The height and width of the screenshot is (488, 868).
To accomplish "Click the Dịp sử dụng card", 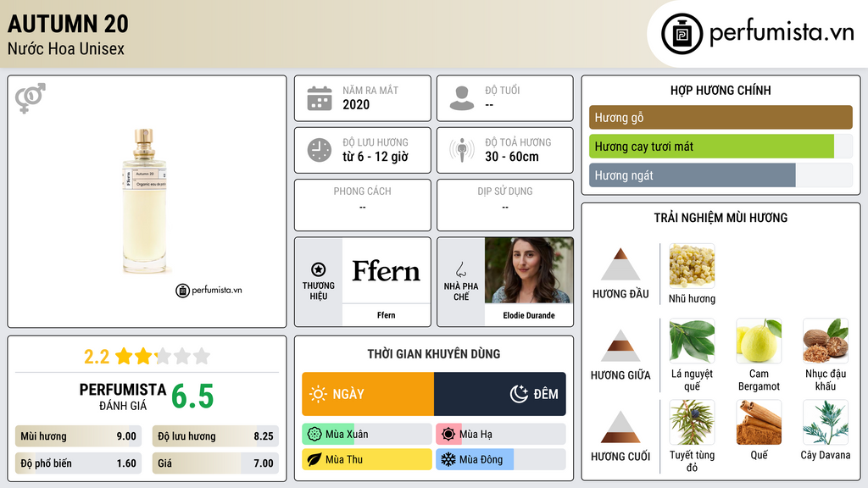I will click(505, 205).
